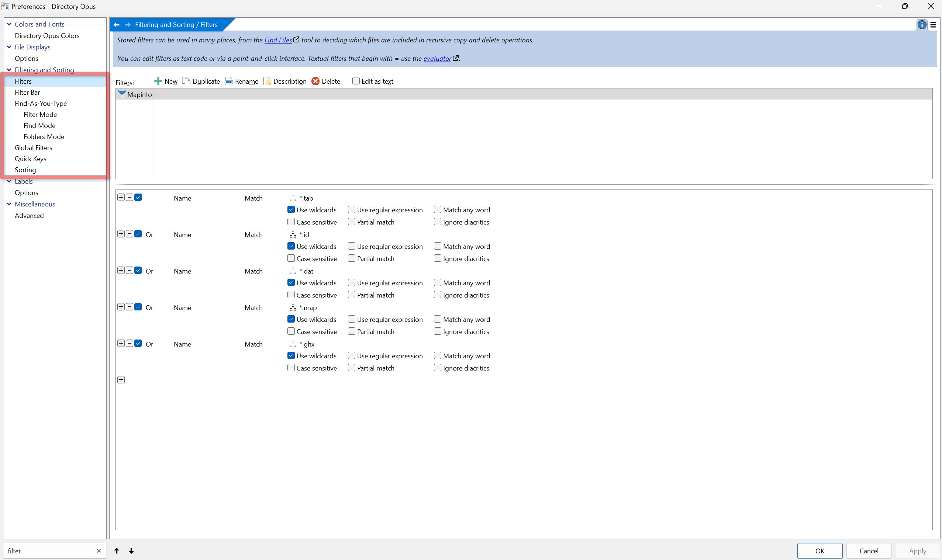
Task: Jump to next search result with down arrow
Action: coord(131,551)
